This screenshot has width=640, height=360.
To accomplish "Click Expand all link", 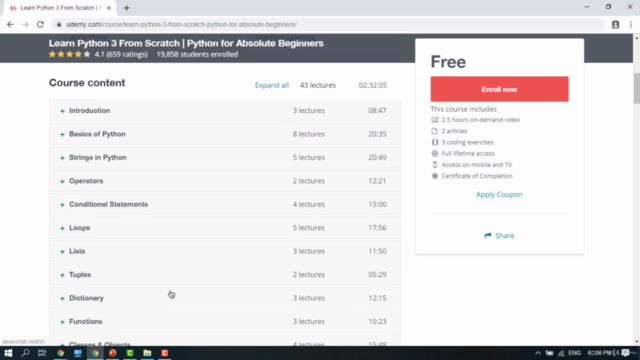I will (272, 85).
